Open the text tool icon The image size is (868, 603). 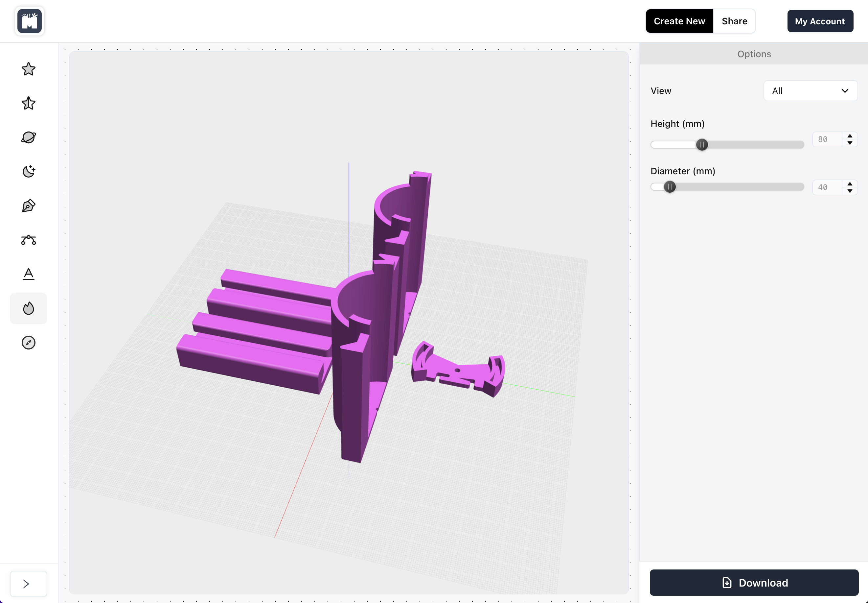[29, 274]
